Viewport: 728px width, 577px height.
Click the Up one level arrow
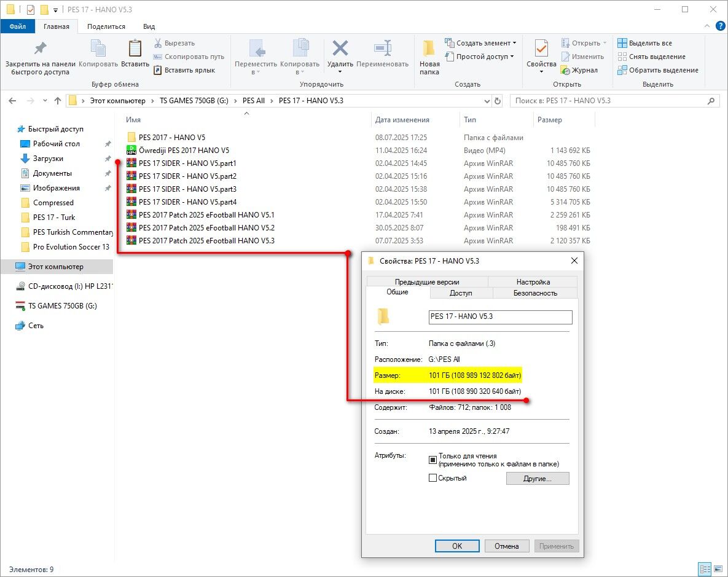point(58,101)
